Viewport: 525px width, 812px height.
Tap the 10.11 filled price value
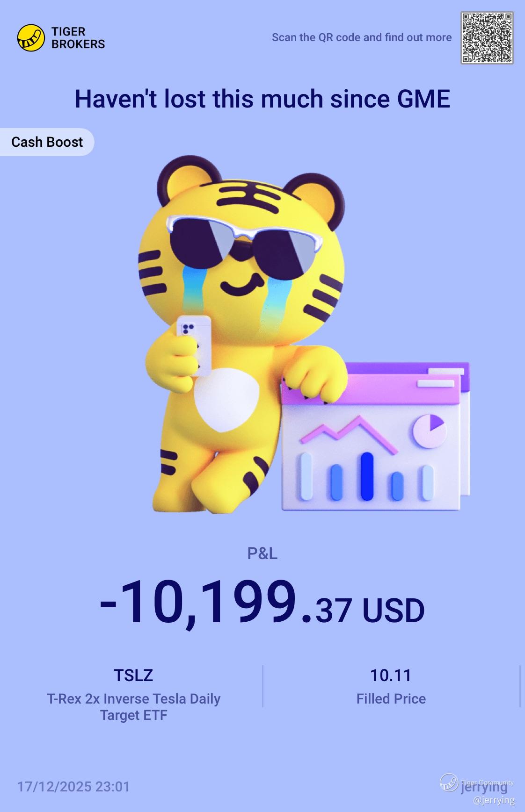tap(391, 675)
